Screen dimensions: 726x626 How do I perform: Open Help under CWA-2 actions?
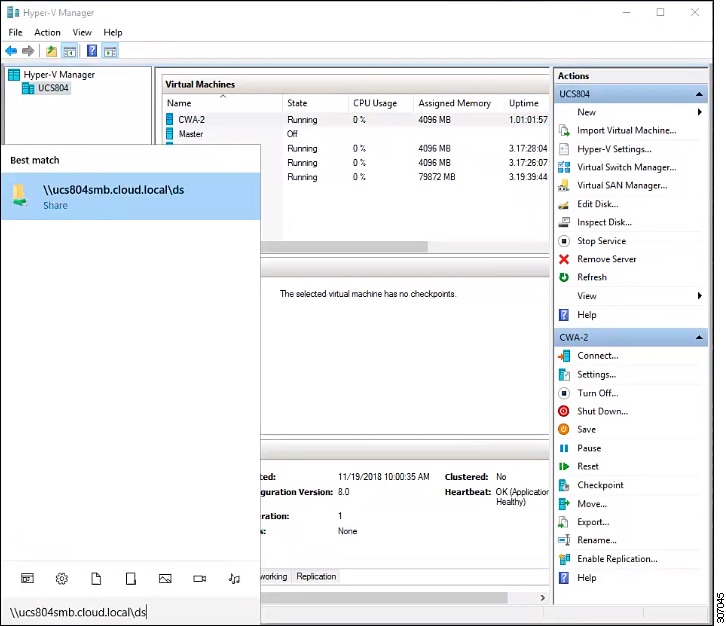(586, 578)
